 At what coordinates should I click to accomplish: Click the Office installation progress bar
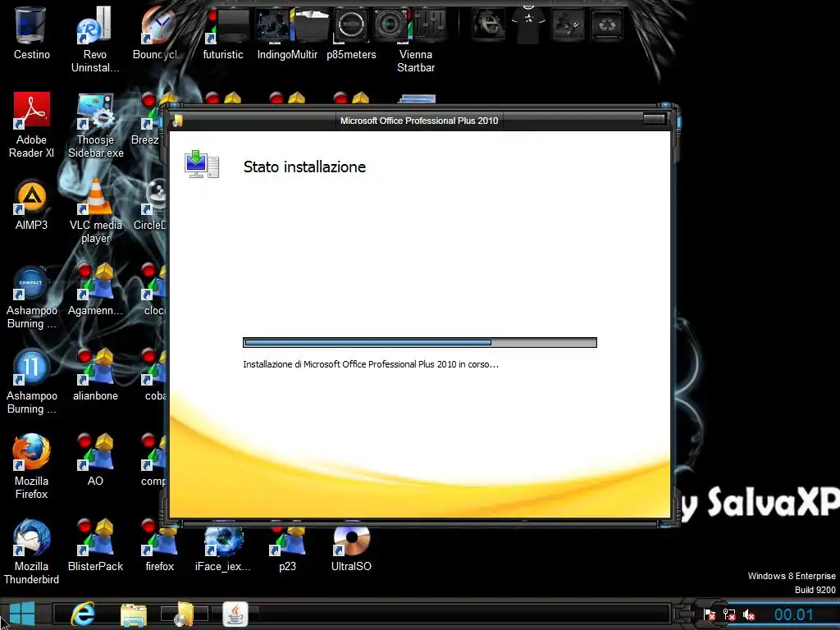419,342
